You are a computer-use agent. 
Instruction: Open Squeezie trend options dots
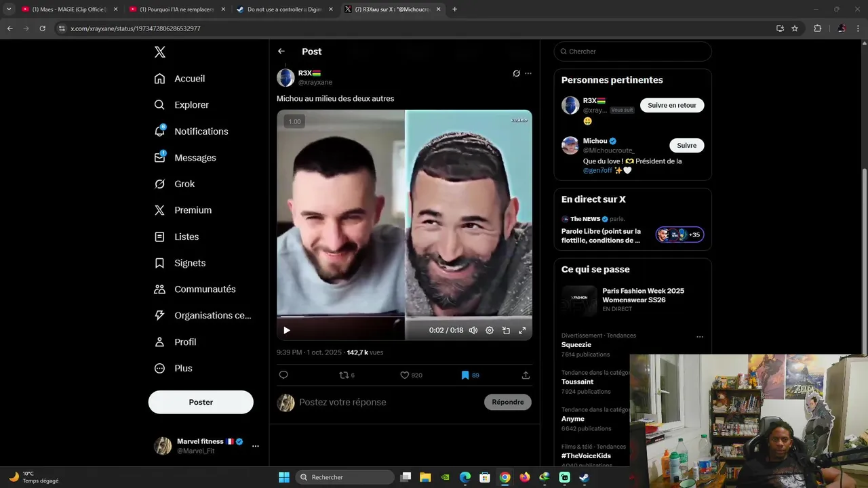tap(700, 337)
